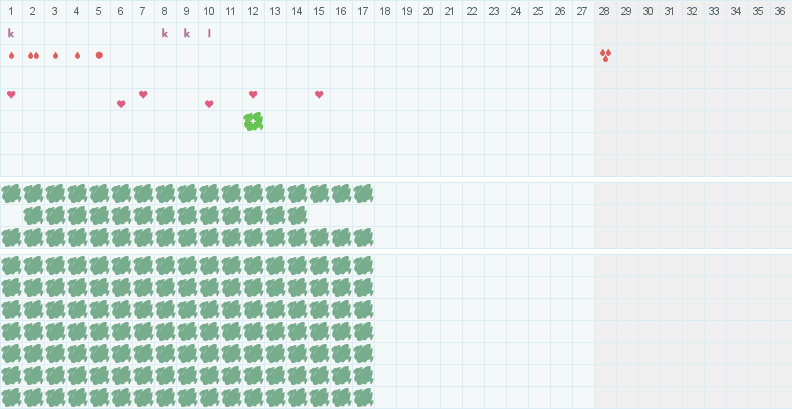This screenshot has width=792, height=409.
Task: Click the blood drop on day 4
Action: (x=77, y=55)
